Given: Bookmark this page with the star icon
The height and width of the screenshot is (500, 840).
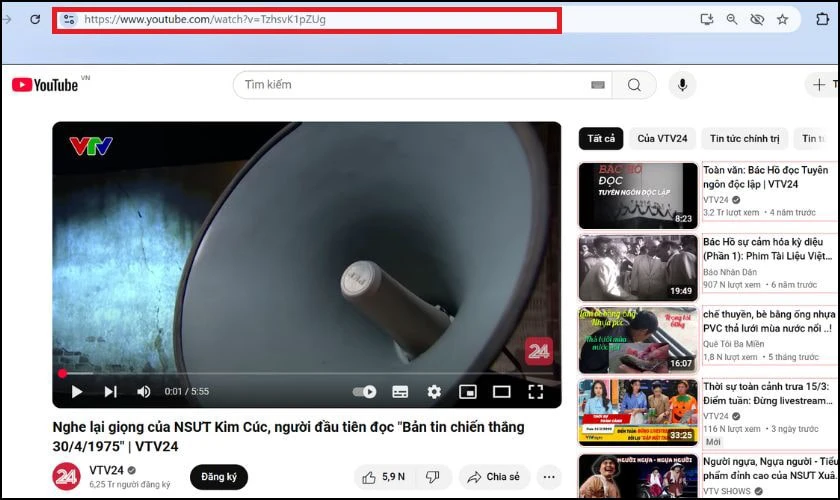Looking at the screenshot, I should click(783, 20).
